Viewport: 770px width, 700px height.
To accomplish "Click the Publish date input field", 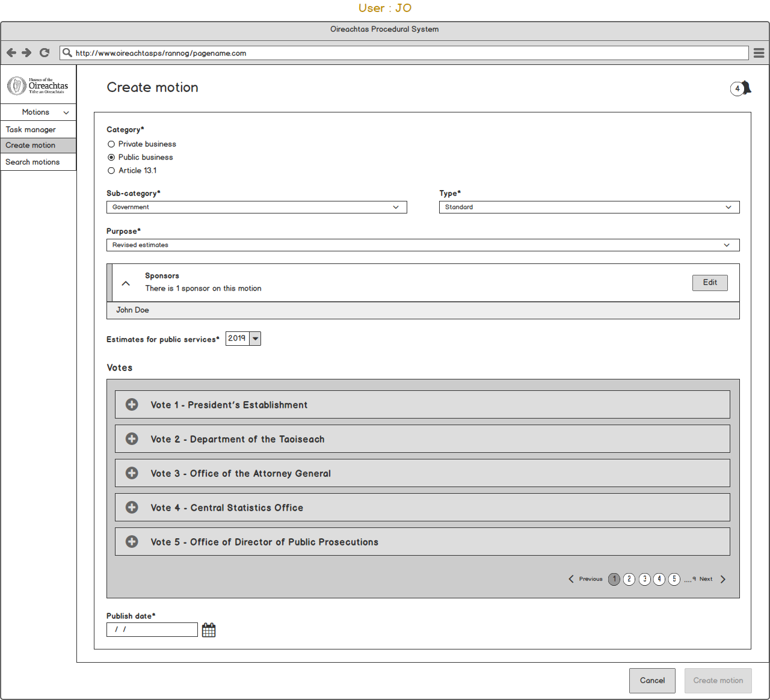I will (x=152, y=630).
